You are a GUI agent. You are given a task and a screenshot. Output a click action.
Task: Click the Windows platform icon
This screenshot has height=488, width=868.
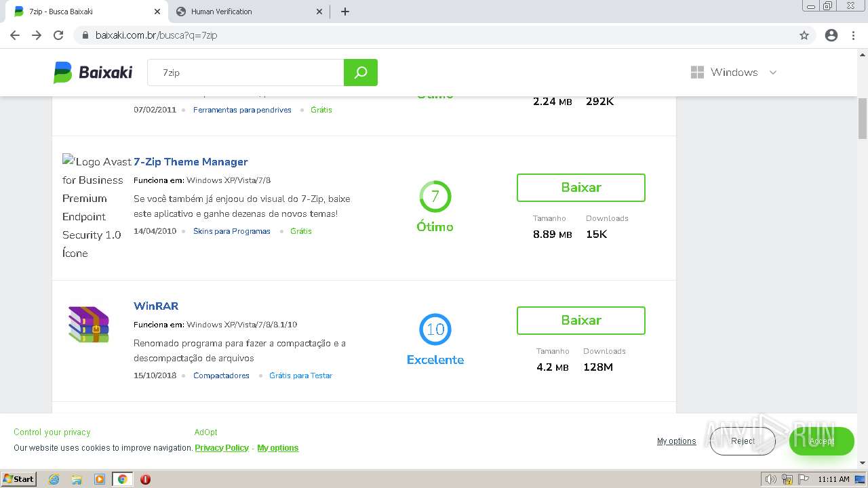[x=697, y=73]
